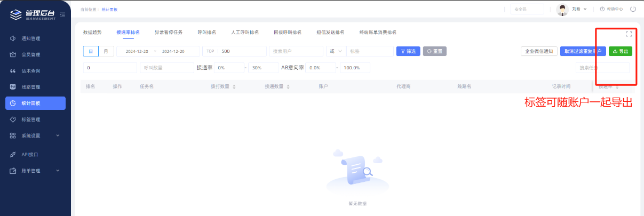Screen dimensions: 644x216
Task: Open the 或 condition dropdown
Action: [335, 51]
